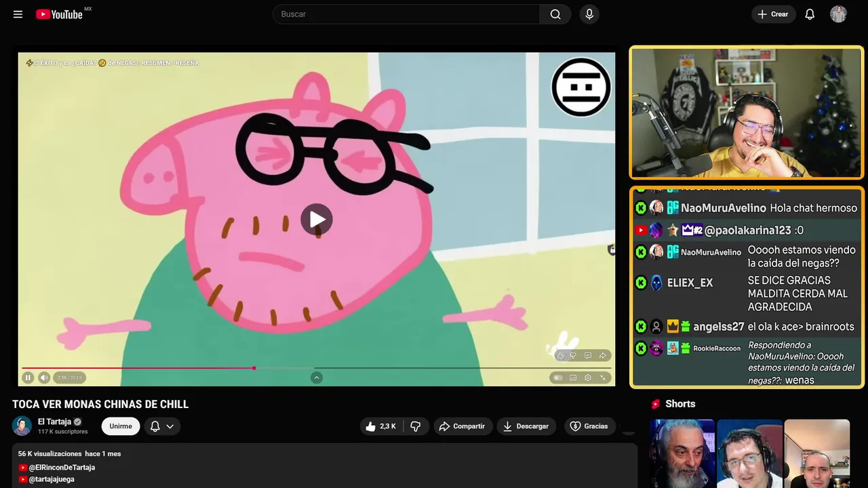Viewport: 868px width, 488px height.
Task: Click the green Kick icon beside ELIEX_EX
Action: [x=641, y=283]
